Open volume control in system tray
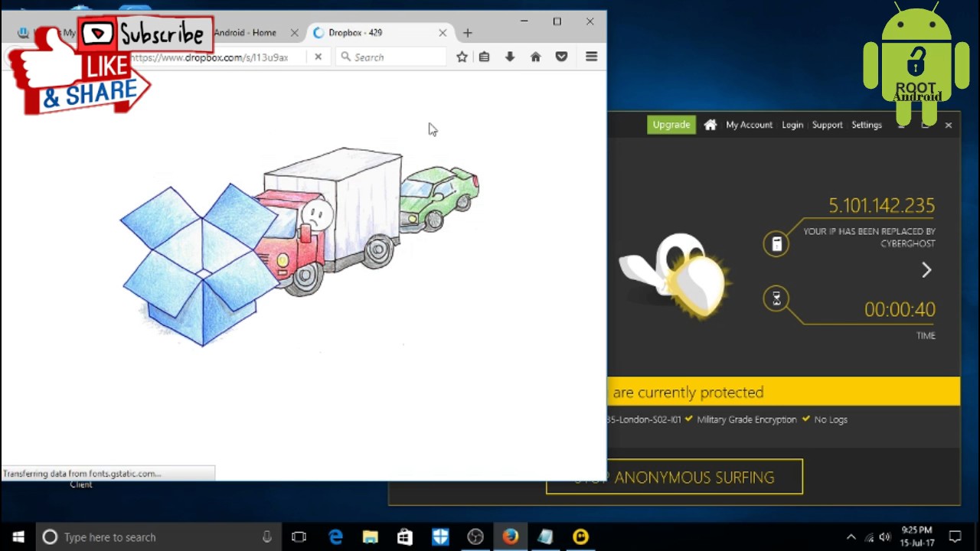Image resolution: width=980 pixels, height=551 pixels. coord(885,537)
